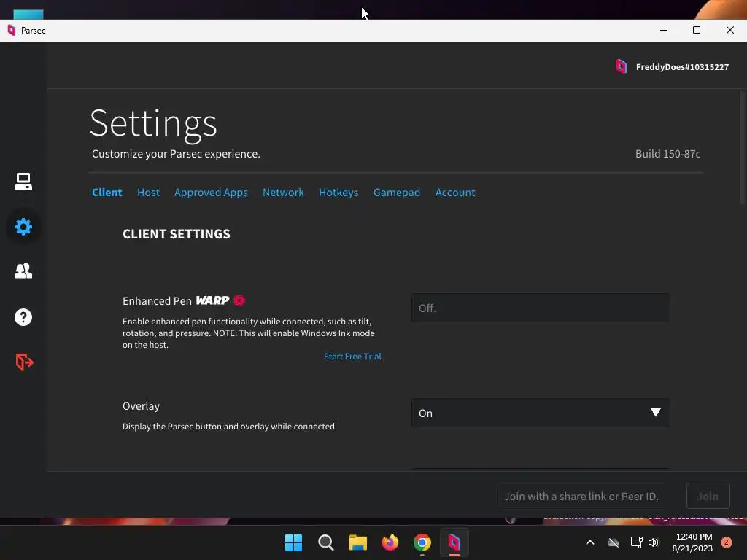Click the Overlay setting label

(x=141, y=406)
